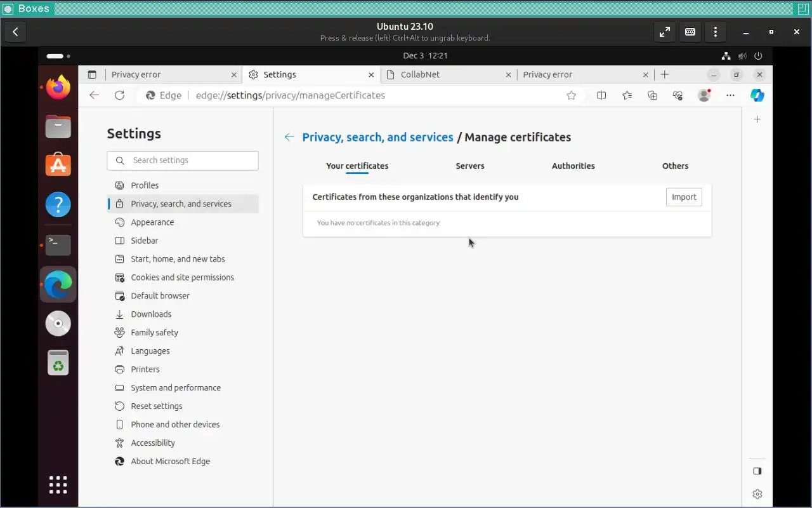Launch Firefox from the Ubuntu dock
The width and height of the screenshot is (812, 508).
(x=58, y=87)
